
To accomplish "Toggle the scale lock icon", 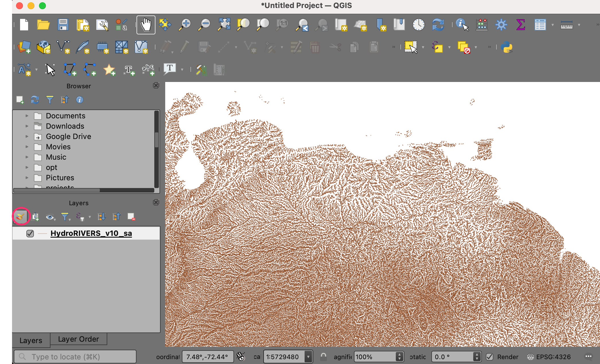I will click(323, 357).
